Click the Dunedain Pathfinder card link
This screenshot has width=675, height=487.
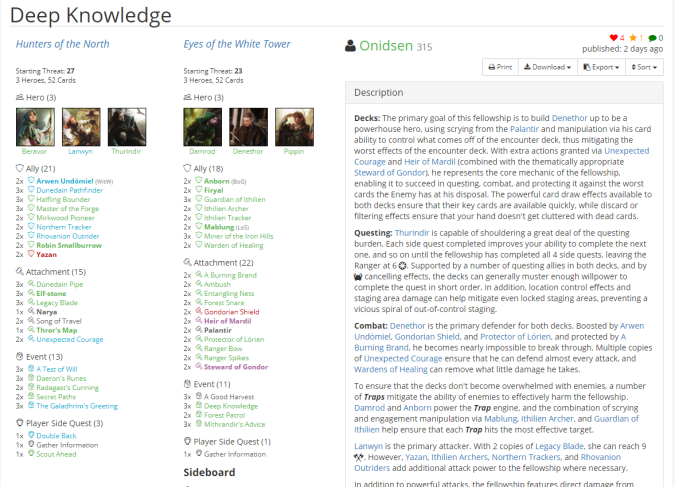click(70, 190)
